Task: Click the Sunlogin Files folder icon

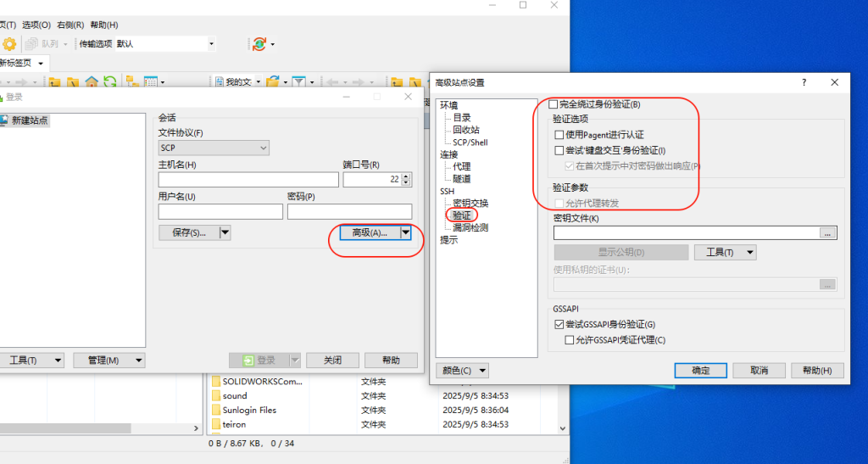Action: click(x=216, y=411)
